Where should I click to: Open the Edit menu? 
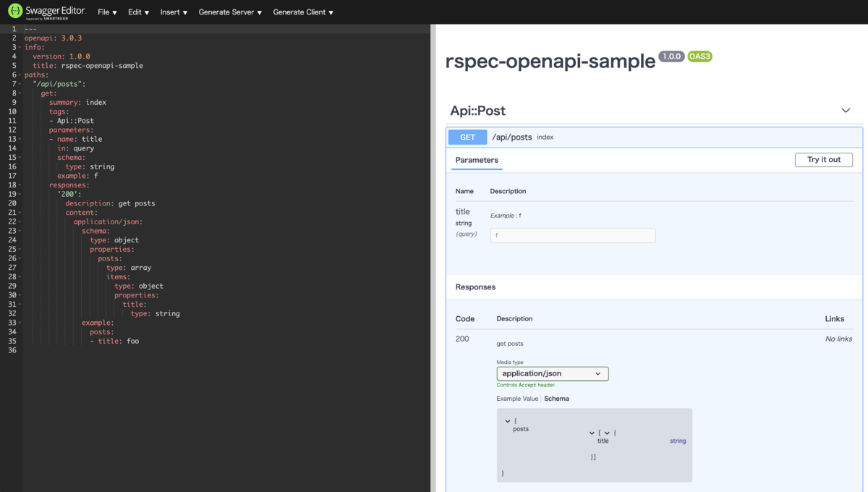point(139,12)
